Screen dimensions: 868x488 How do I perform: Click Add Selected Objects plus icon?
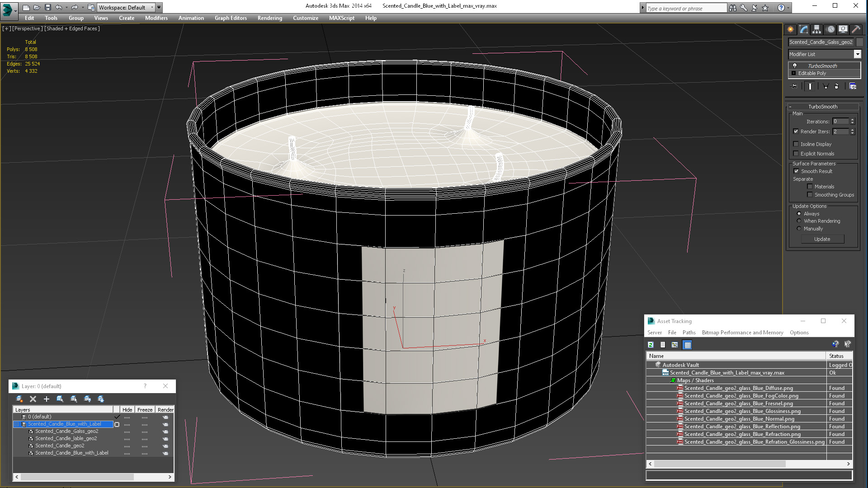[46, 399]
